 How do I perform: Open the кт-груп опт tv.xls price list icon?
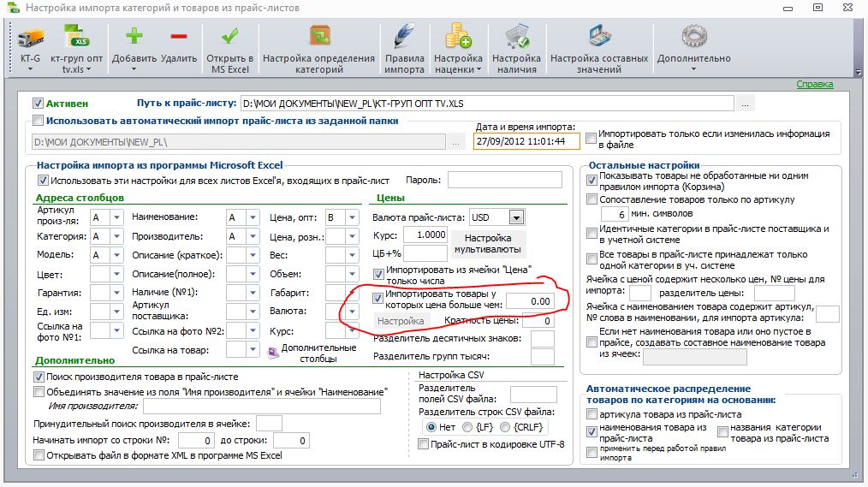click(x=76, y=36)
